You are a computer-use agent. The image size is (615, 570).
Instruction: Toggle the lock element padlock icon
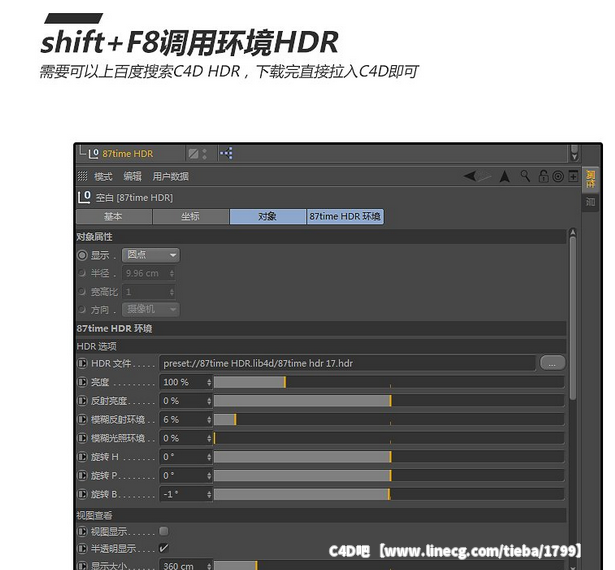(x=543, y=176)
